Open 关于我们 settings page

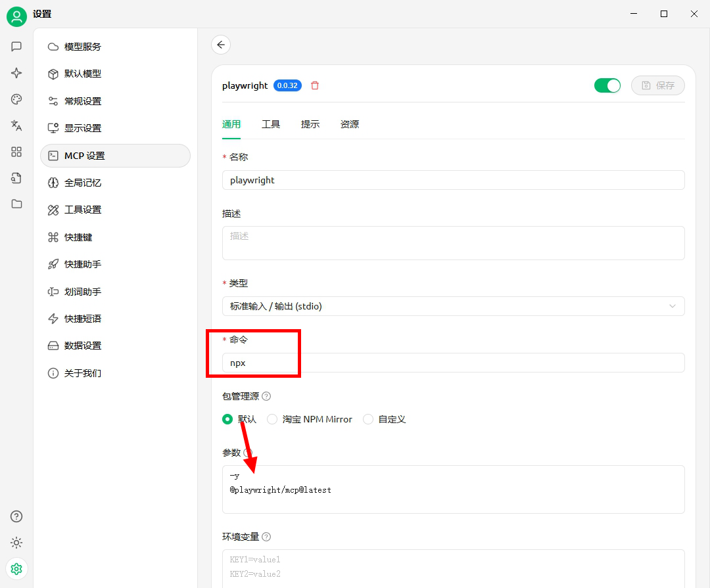coord(116,373)
